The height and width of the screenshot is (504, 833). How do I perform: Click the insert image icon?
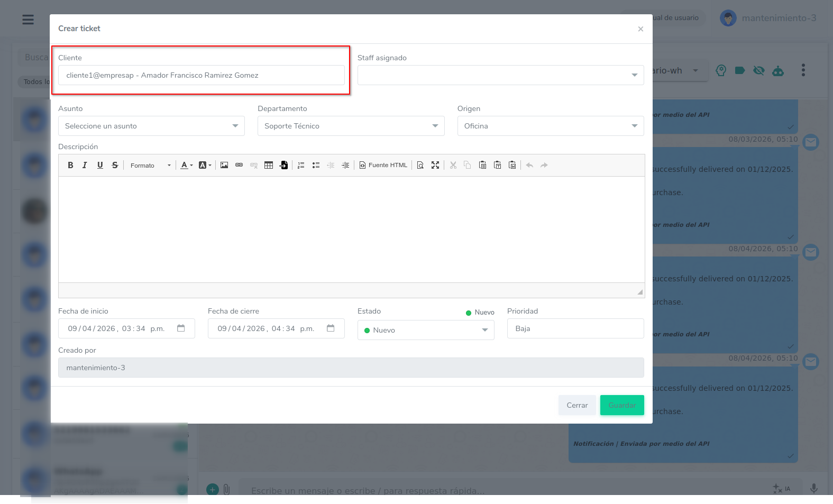point(224,165)
